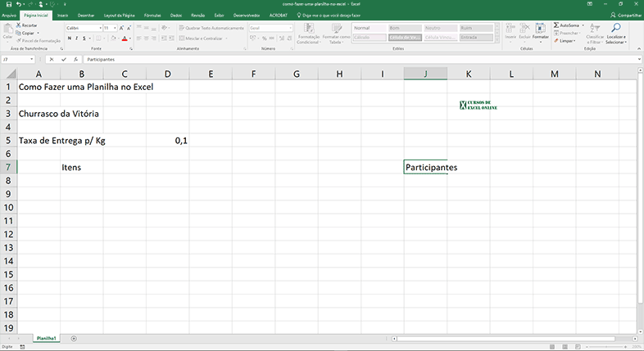Add a new sheet with plus button

pos(74,339)
